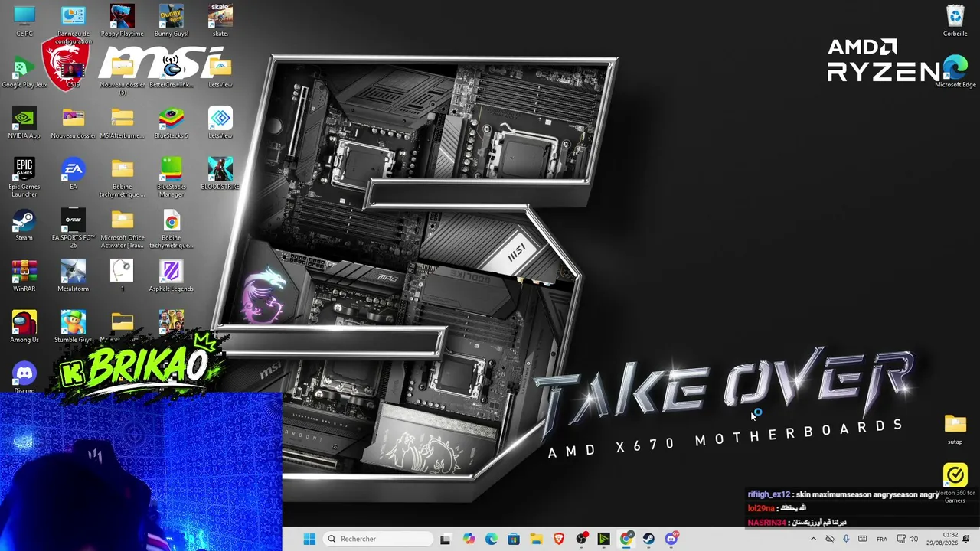Viewport: 980px width, 551px height.
Task: Open Task View from the taskbar
Action: point(446,539)
